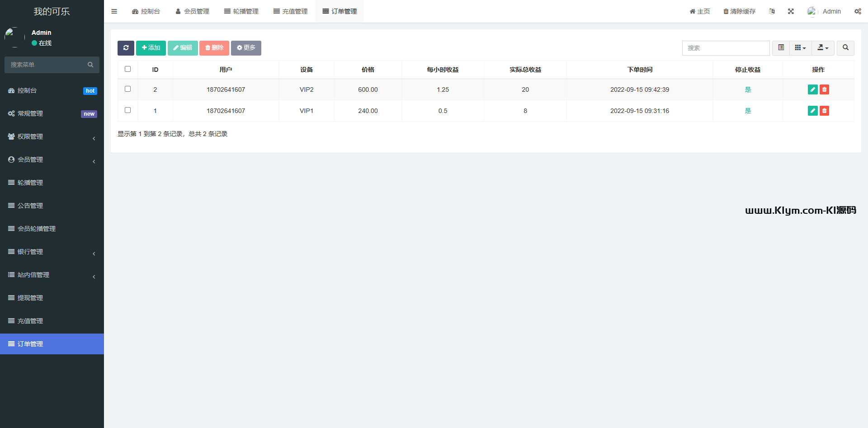Select 订单管理 in the sidebar
The image size is (868, 428).
click(52, 344)
